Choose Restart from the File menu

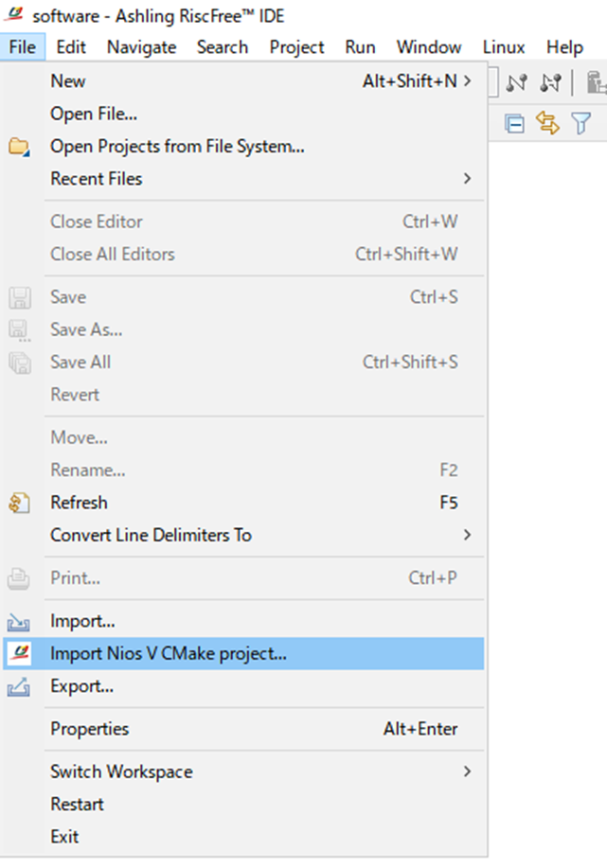[77, 804]
